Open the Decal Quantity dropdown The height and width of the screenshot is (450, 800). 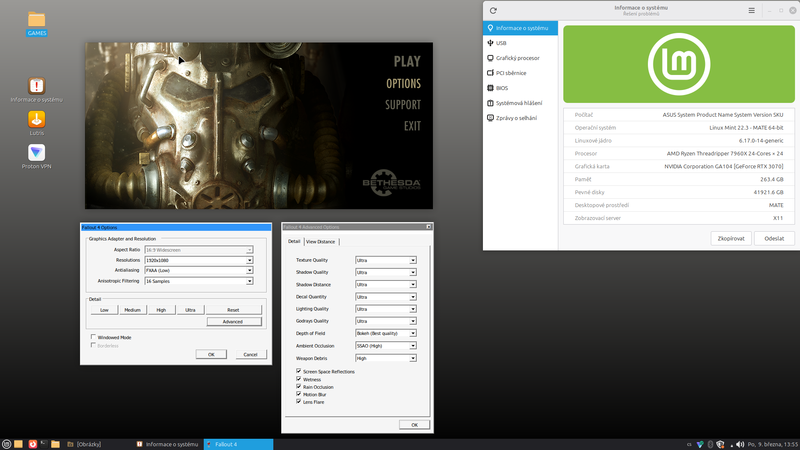(386, 297)
